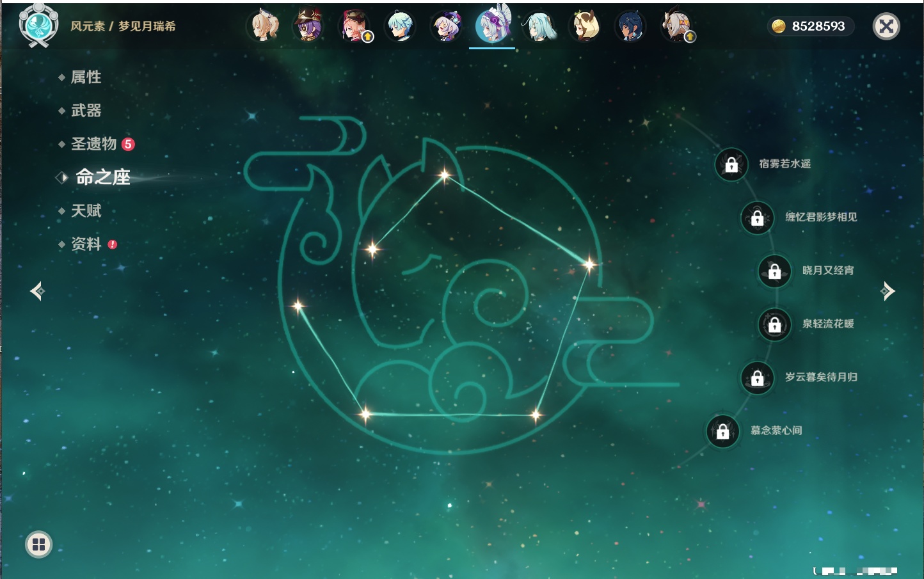The width and height of the screenshot is (924, 579).
Task: Select the long teal-haired character avatar
Action: (539, 26)
